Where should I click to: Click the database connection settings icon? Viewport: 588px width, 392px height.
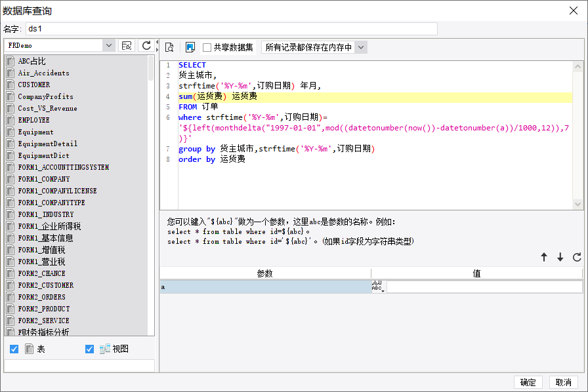coord(127,46)
